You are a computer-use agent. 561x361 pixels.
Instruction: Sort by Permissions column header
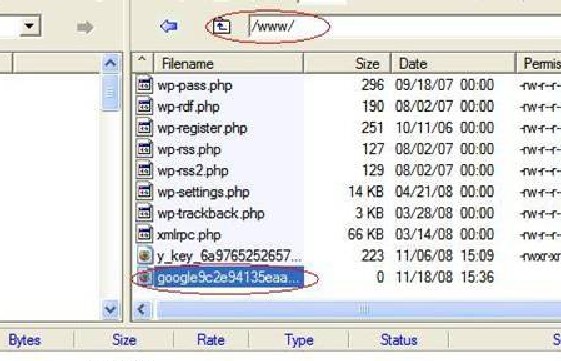[539, 64]
